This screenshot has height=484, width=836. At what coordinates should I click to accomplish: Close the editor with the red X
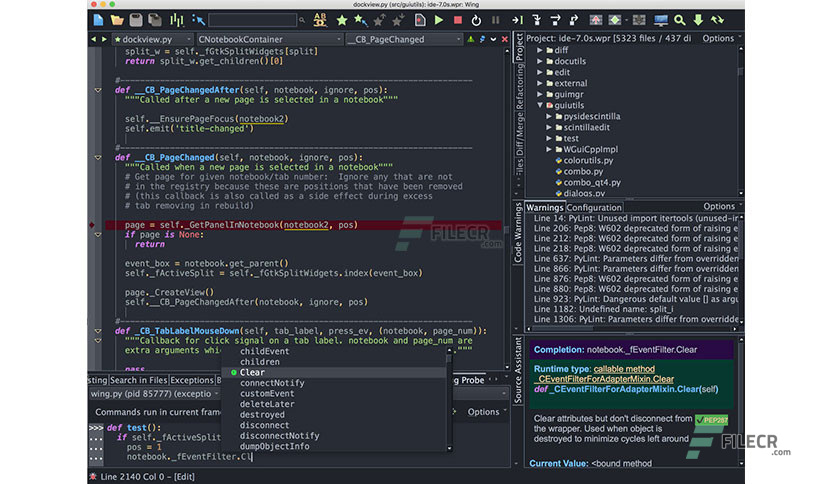tap(505, 39)
